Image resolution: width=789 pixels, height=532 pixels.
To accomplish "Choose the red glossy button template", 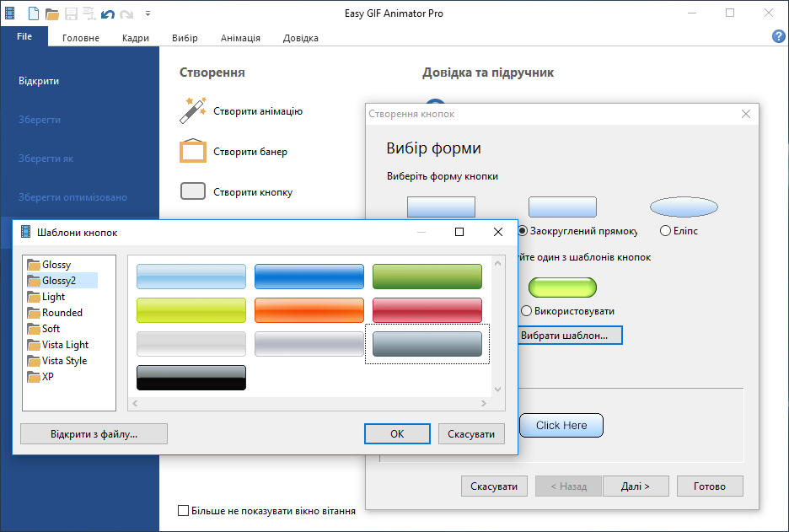I will 427,310.
